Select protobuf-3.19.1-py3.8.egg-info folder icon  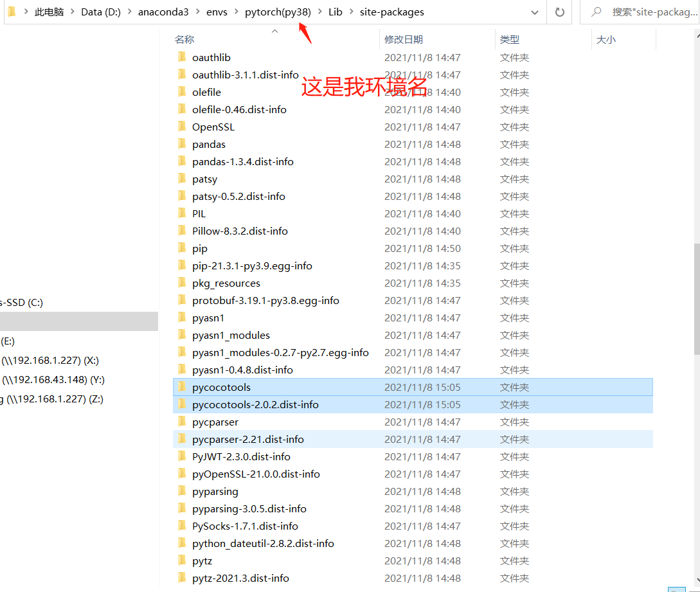tap(182, 300)
